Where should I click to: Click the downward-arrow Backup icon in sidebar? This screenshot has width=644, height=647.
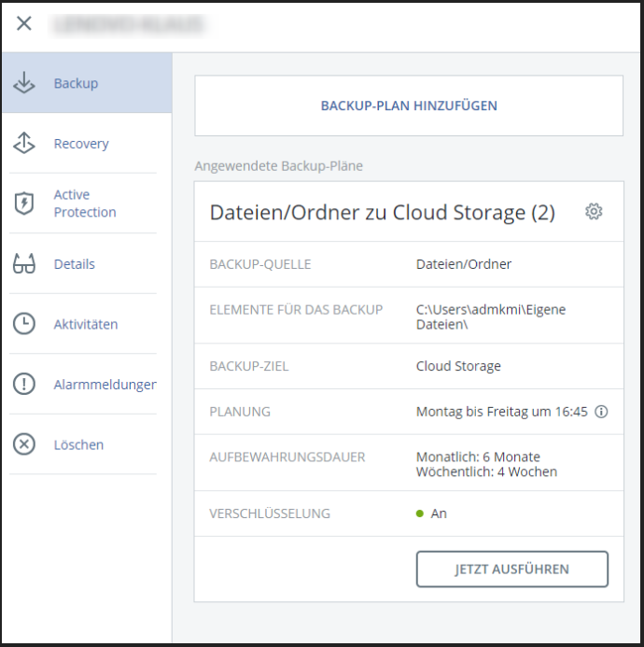pos(24,83)
